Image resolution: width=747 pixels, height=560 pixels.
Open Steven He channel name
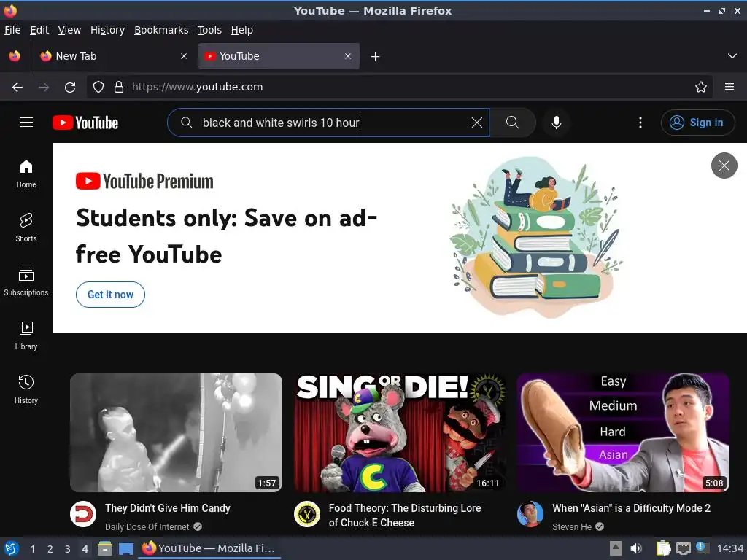[x=572, y=526]
